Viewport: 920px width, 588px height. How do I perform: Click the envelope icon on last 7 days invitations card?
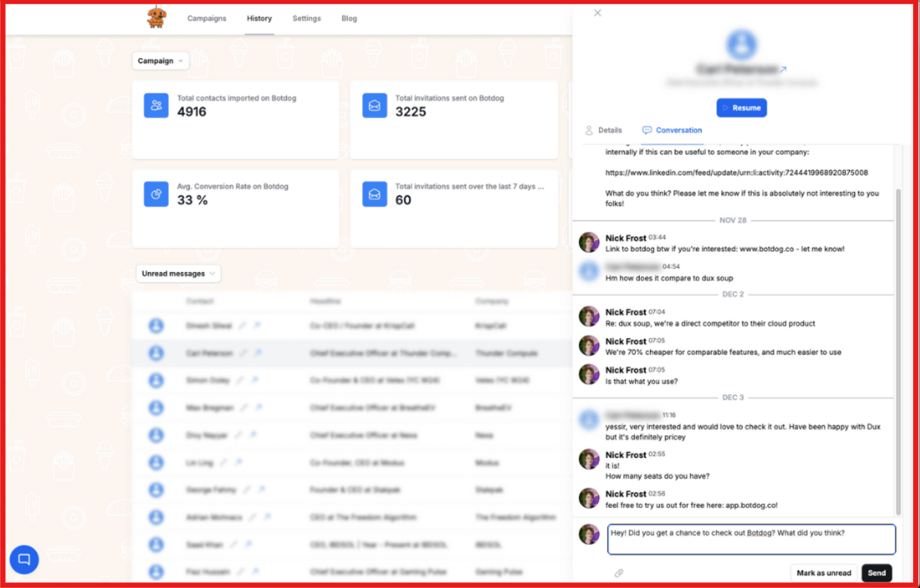[375, 194]
